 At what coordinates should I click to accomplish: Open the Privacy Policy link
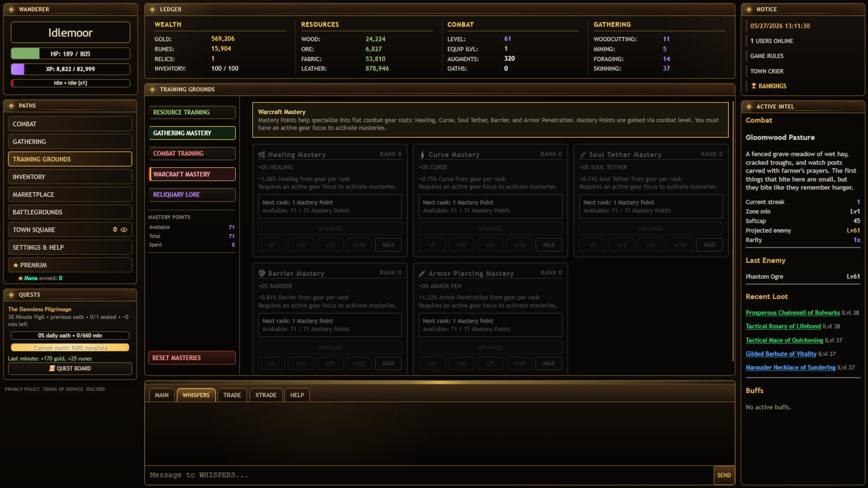click(22, 389)
